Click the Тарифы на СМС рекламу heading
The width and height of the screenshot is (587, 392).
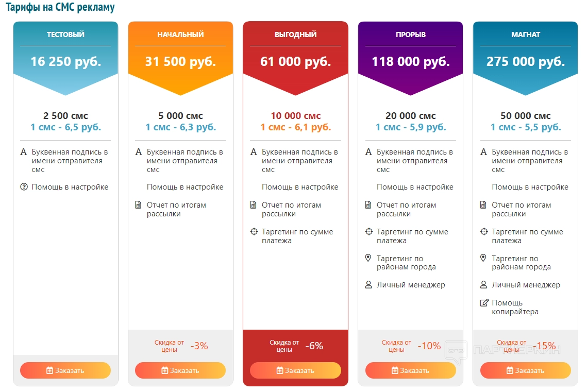tap(60, 7)
